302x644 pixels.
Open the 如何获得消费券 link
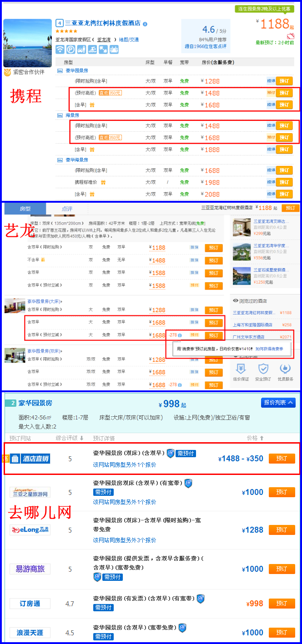269,349
